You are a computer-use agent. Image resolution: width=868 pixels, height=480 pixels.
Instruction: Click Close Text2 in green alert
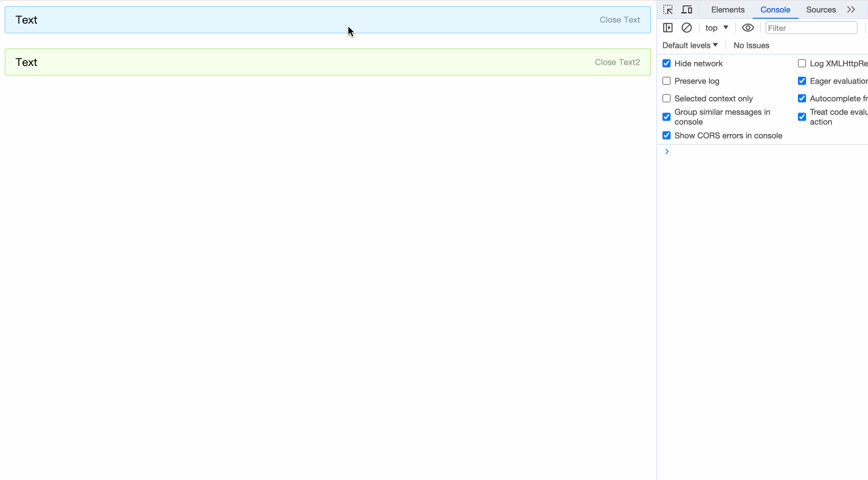(x=617, y=62)
